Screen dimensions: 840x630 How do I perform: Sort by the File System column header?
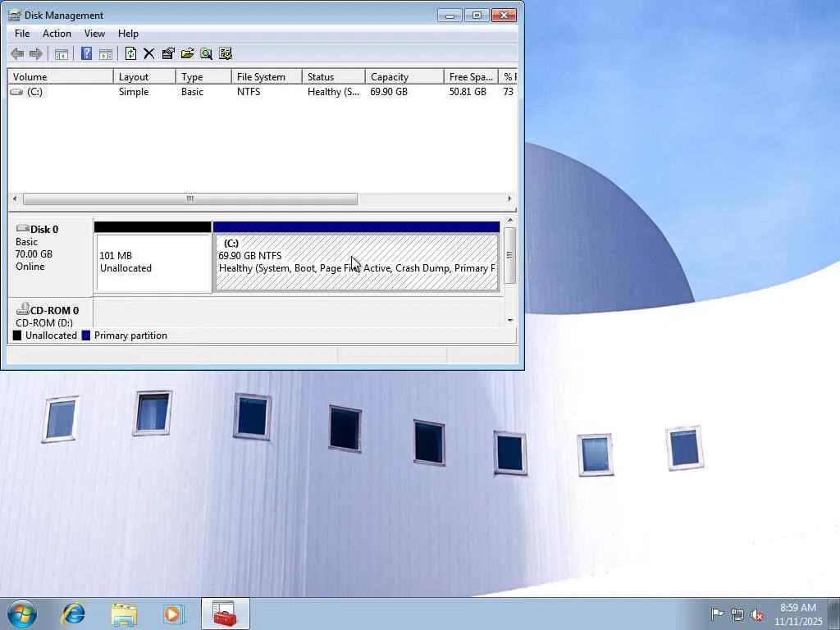(x=267, y=76)
